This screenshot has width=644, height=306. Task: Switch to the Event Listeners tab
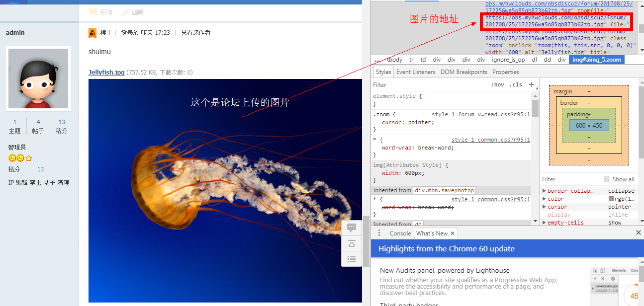coord(416,72)
